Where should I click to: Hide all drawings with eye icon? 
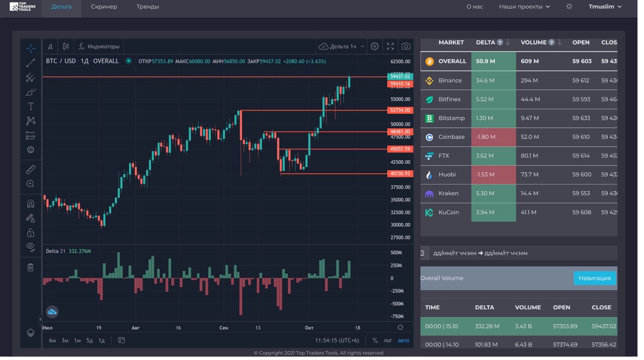click(31, 247)
